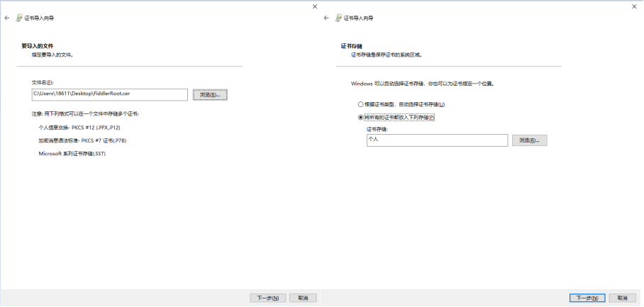Screen dimensions: 644x307
Task: Click certificate wizard icon in right window
Action: tap(338, 18)
